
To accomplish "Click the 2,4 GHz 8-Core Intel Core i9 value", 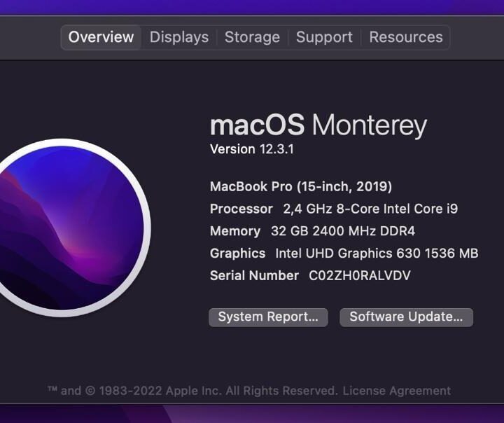I will pyautogui.click(x=370, y=209).
